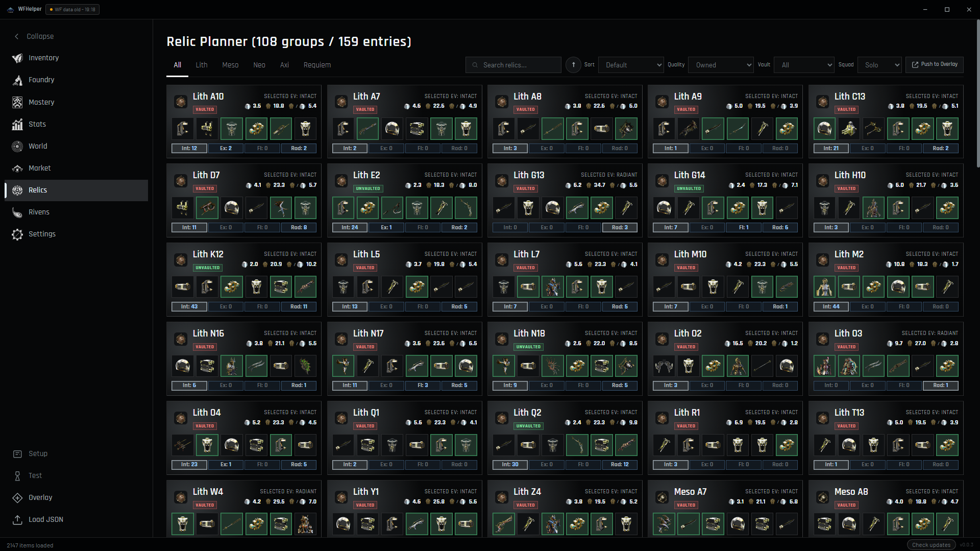Open the Setup page
Image resolution: width=980 pixels, height=551 pixels.
coord(76,453)
